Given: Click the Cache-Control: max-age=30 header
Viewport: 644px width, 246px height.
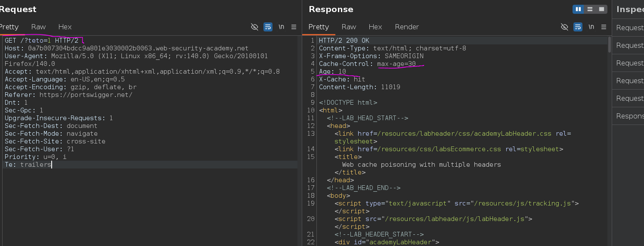Looking at the screenshot, I should [367, 64].
